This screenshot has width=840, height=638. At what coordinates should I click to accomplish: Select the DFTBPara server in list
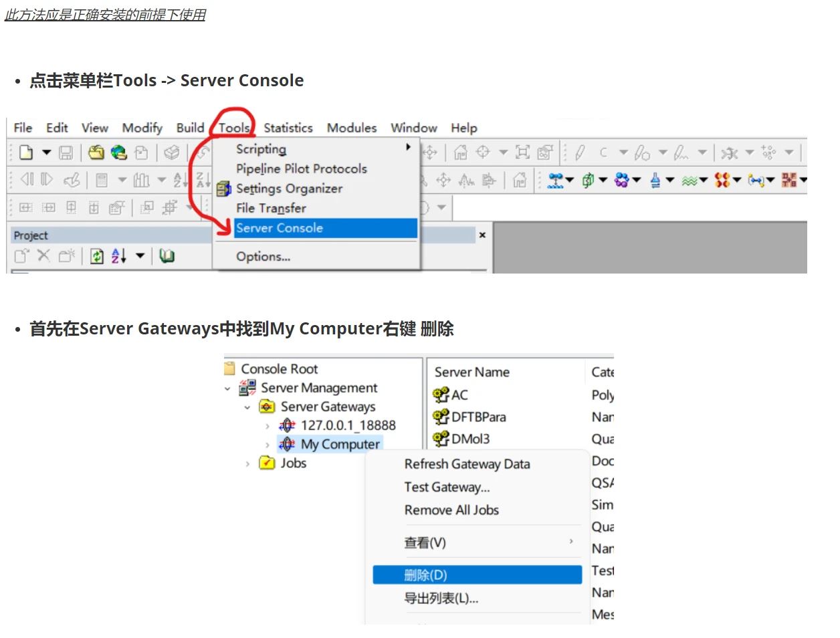tap(479, 417)
